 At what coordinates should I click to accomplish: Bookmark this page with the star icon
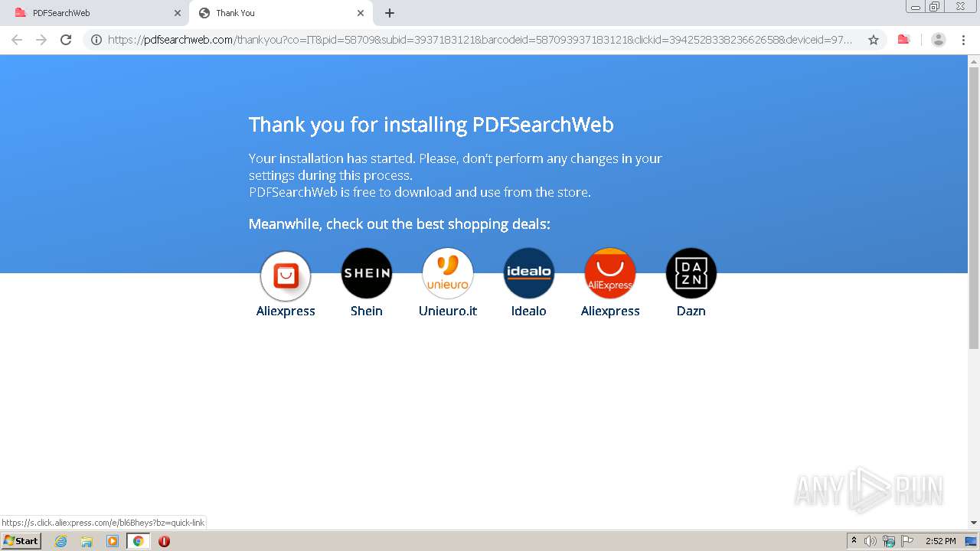coord(874,40)
